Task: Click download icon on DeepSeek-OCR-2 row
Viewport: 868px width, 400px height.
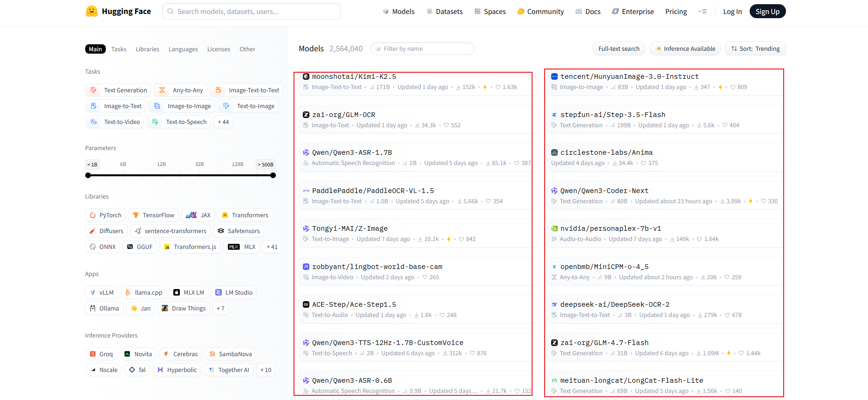Action: [700, 315]
